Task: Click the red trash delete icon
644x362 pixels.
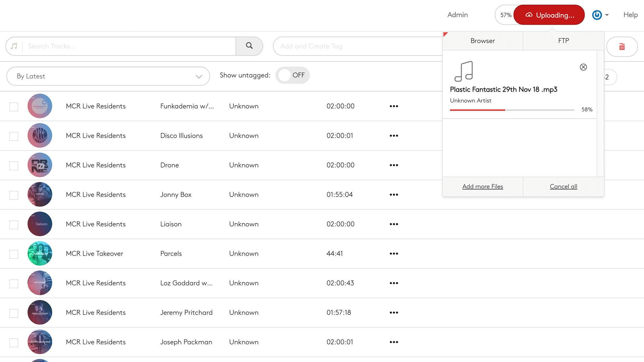Action: tap(622, 47)
